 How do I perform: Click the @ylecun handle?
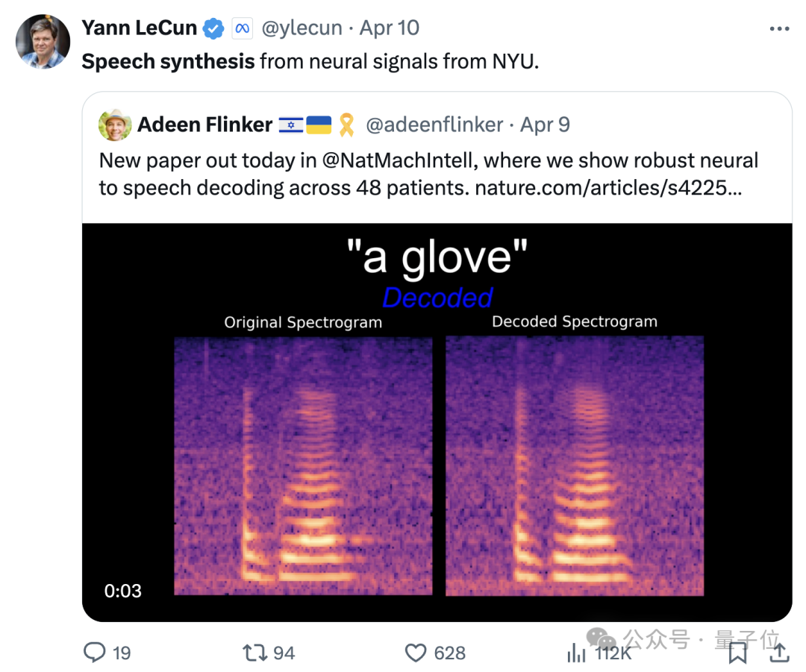302,28
